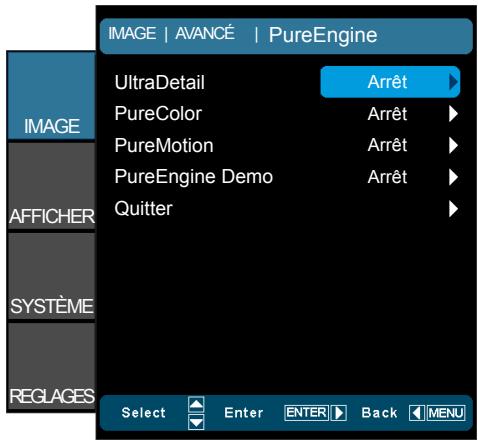
Task: Click the ENTER key icon
Action: pyautogui.click(x=306, y=413)
